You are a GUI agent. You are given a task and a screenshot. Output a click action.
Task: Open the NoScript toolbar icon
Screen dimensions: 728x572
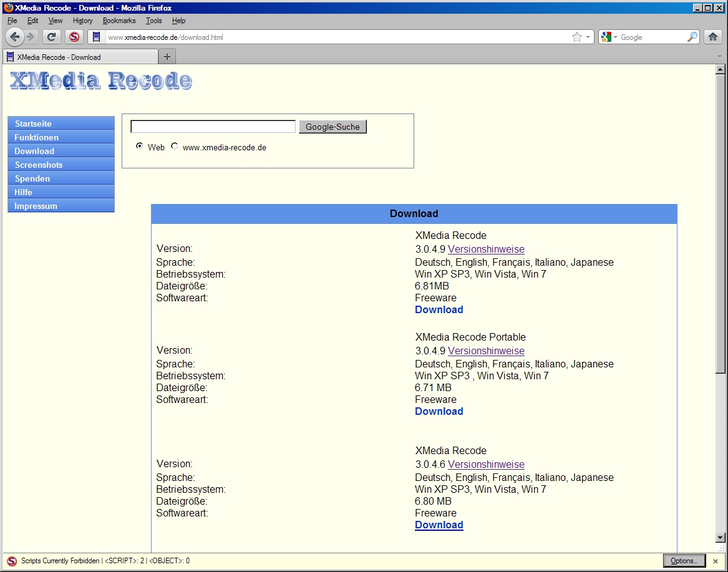point(74,37)
